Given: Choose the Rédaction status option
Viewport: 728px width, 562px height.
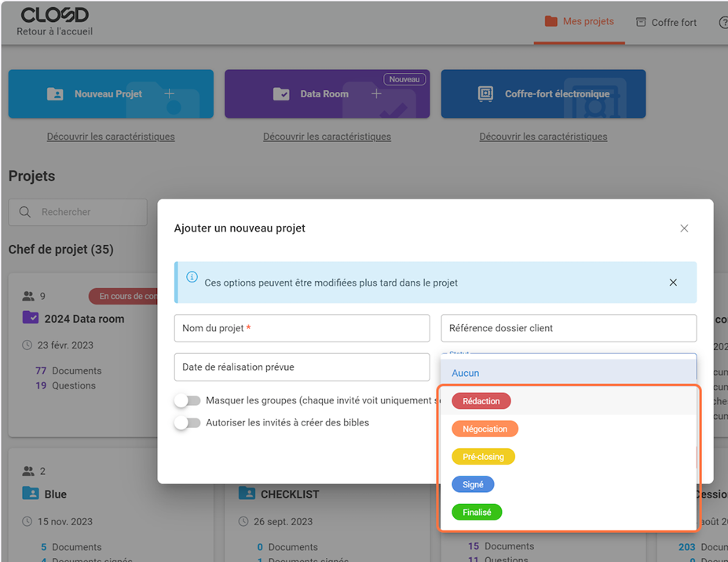Looking at the screenshot, I should [481, 401].
